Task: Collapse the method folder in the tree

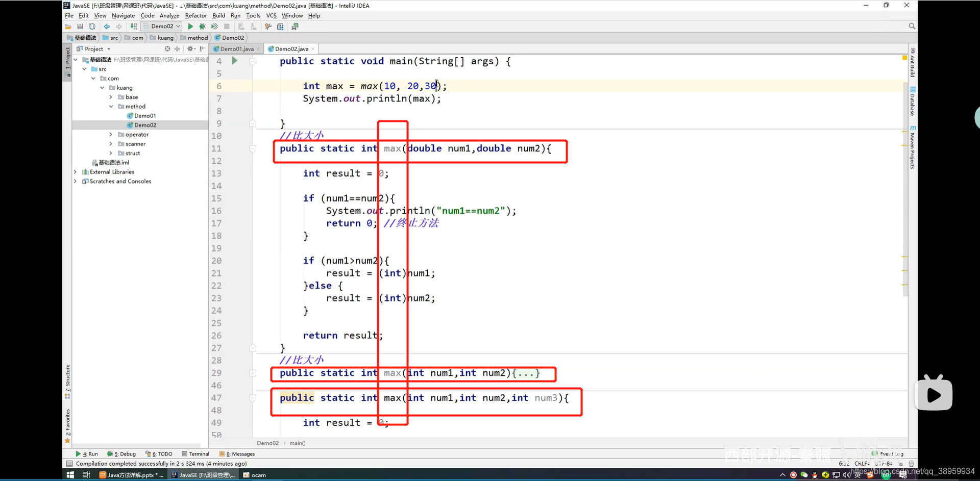Action: (111, 107)
